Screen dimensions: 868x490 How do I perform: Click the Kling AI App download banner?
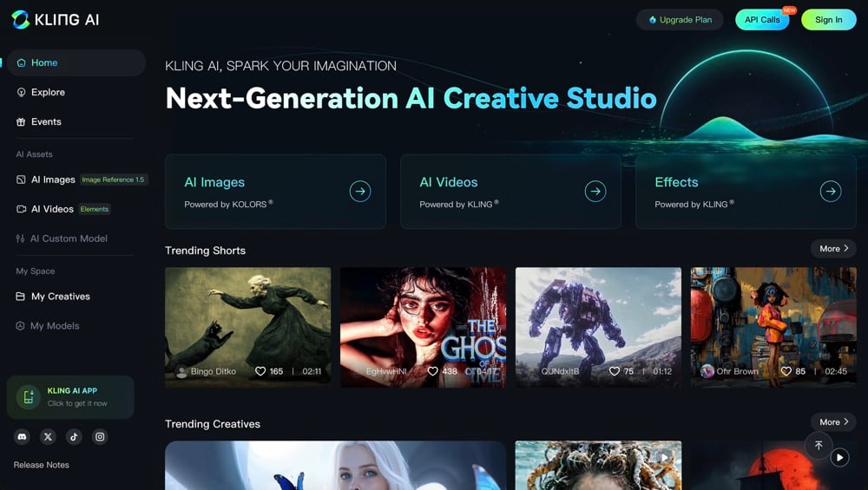tap(70, 397)
